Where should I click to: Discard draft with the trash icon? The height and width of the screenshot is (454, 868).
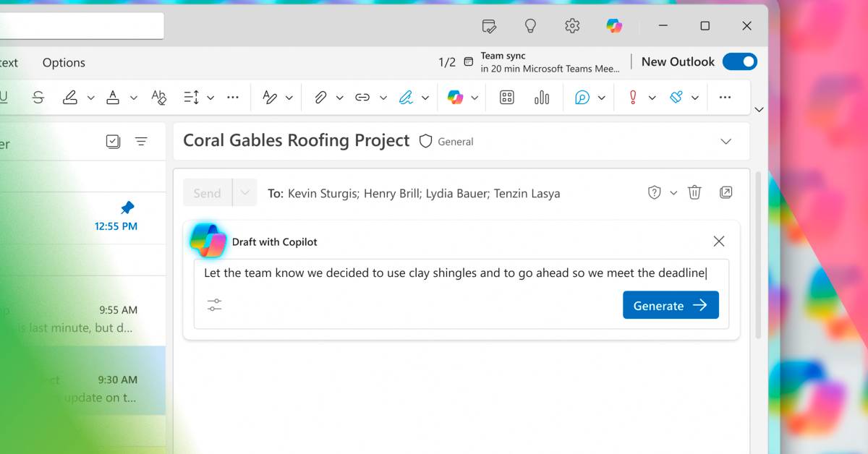click(x=694, y=192)
